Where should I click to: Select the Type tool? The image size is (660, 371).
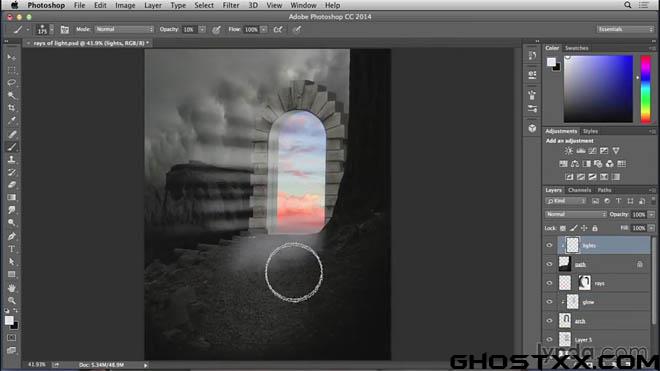tap(11, 249)
